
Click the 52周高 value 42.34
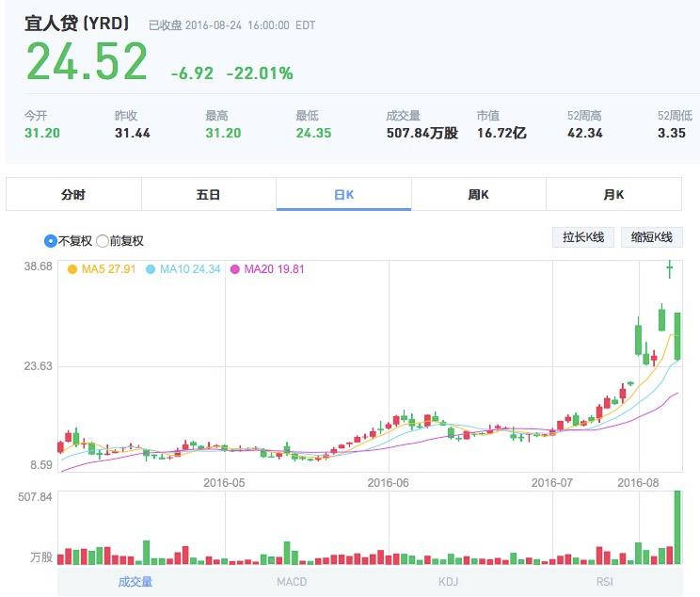(585, 133)
